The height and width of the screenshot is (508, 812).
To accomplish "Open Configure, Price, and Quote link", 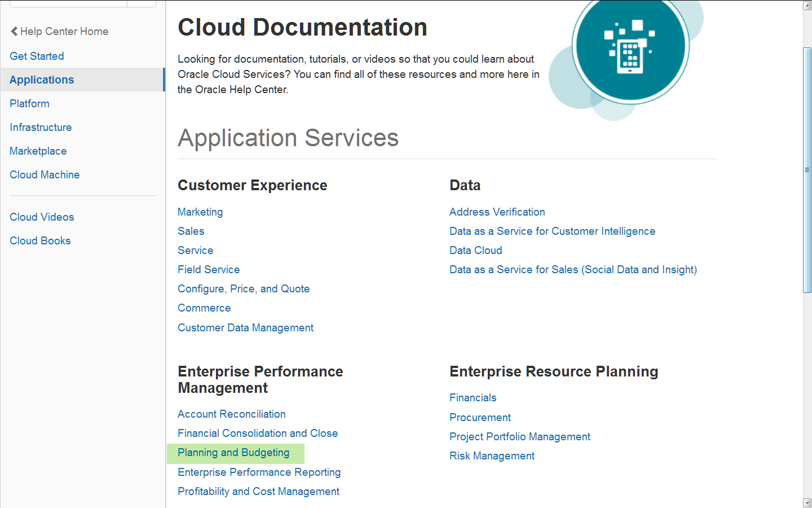I will (x=244, y=288).
